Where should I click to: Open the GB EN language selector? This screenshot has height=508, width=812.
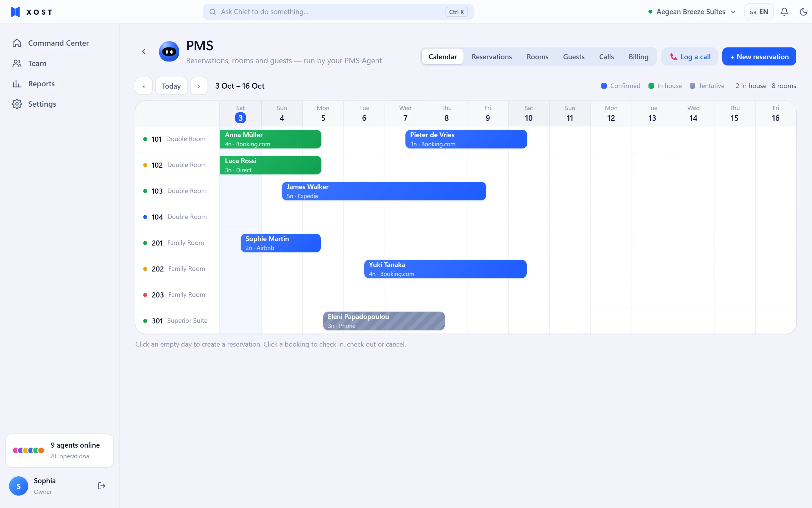759,12
